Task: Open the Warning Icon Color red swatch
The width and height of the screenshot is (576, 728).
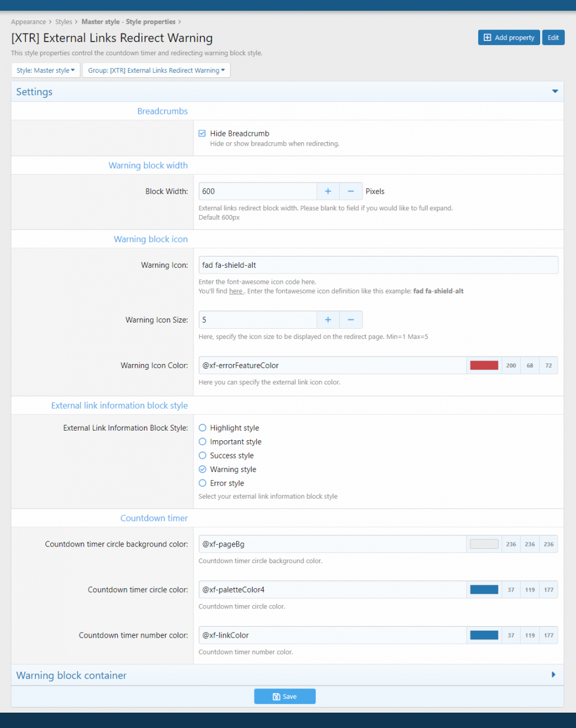Action: pos(484,366)
